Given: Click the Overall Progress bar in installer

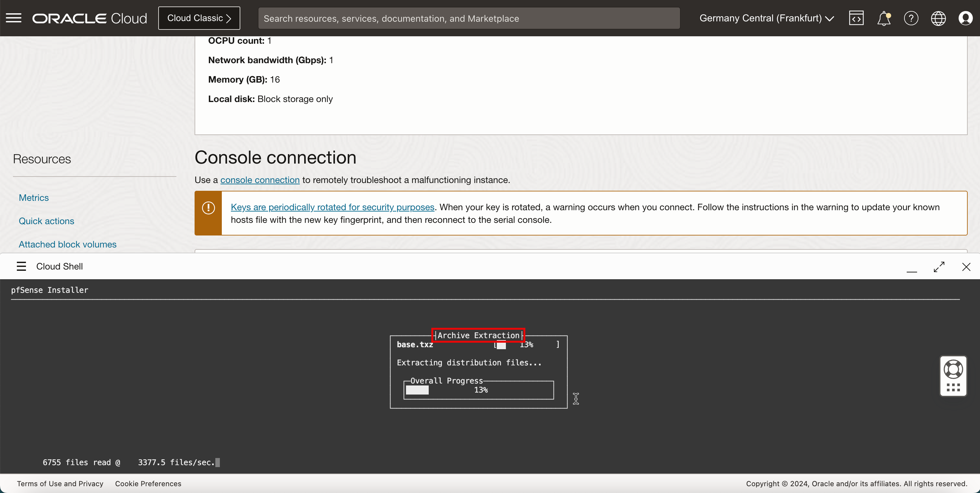Looking at the screenshot, I should click(x=479, y=390).
